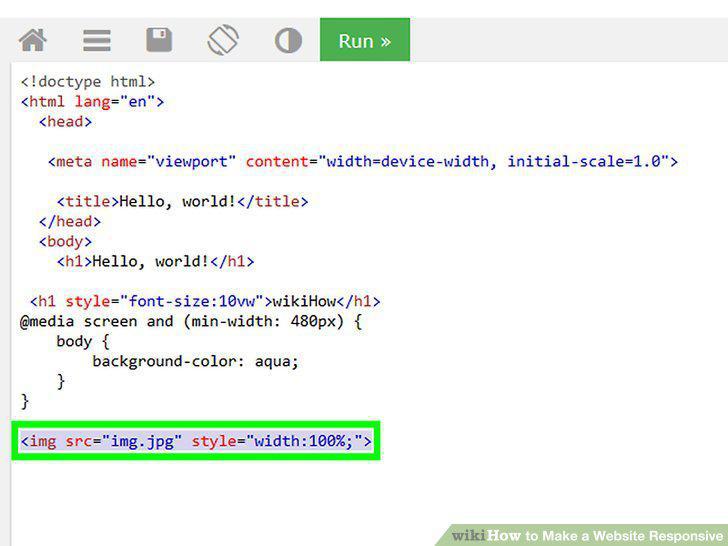This screenshot has width=728, height=546.
Task: Run the code with Run button
Action: click(365, 39)
